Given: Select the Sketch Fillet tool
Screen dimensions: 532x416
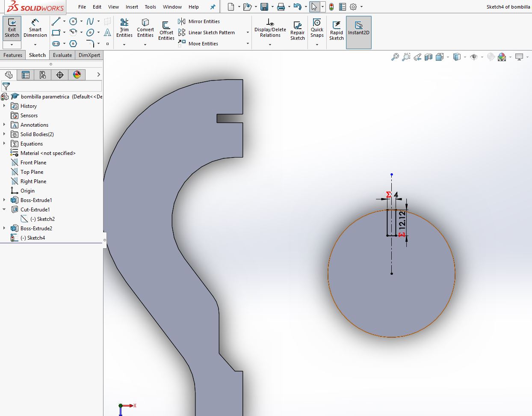Looking at the screenshot, I should point(90,44).
